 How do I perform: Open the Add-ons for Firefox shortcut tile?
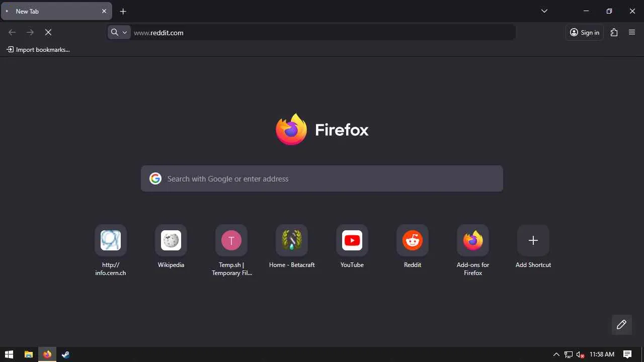point(473,240)
